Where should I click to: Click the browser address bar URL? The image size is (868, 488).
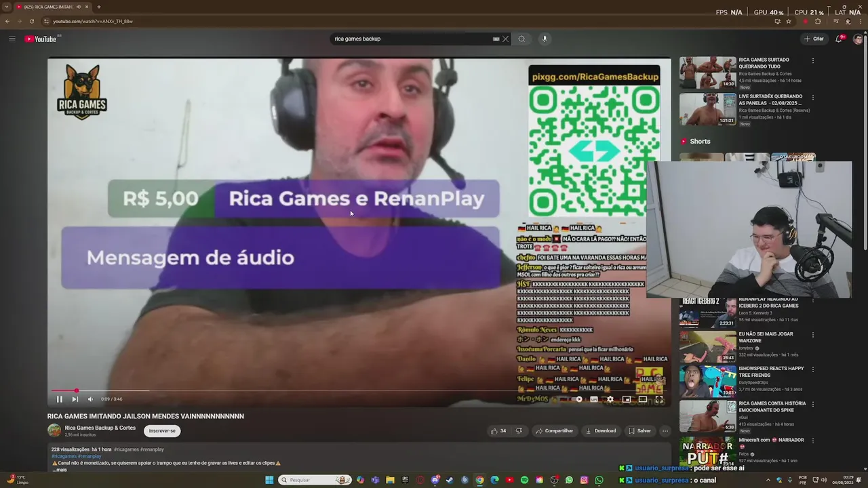[93, 21]
